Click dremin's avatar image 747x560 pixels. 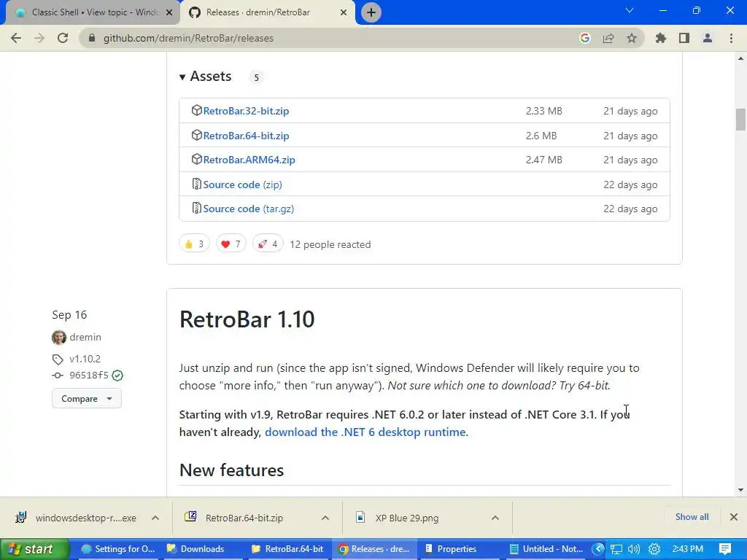[59, 337]
